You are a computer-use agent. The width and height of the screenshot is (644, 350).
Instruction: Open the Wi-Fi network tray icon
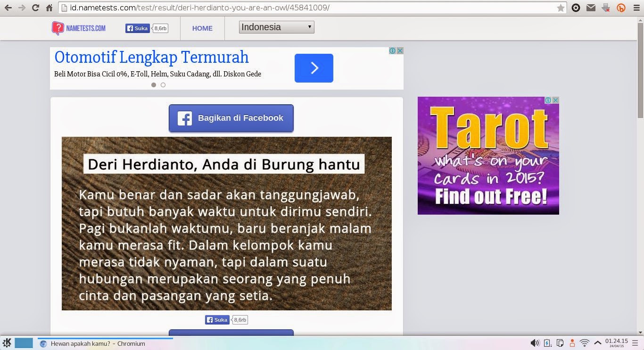point(585,343)
